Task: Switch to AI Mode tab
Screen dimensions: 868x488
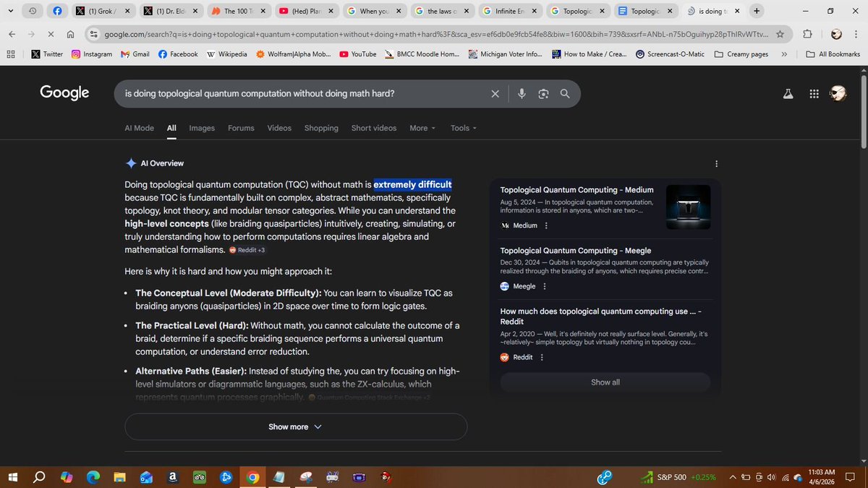Action: tap(139, 128)
